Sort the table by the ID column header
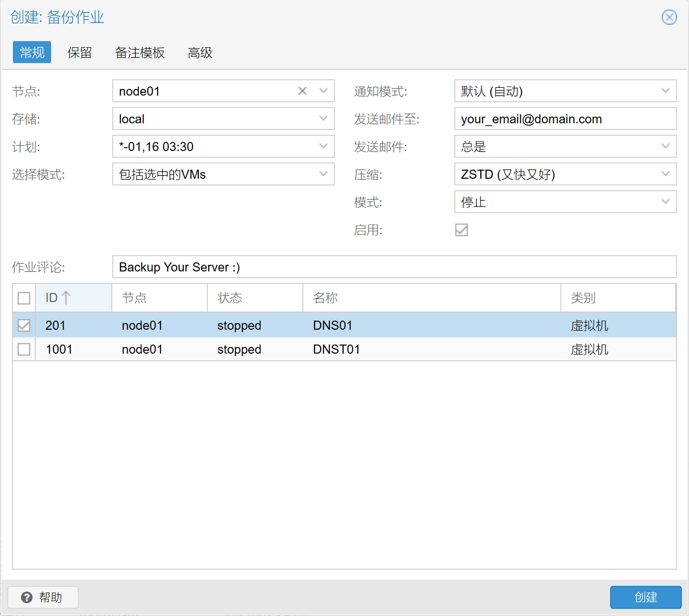The height and width of the screenshot is (616, 689). [x=74, y=298]
